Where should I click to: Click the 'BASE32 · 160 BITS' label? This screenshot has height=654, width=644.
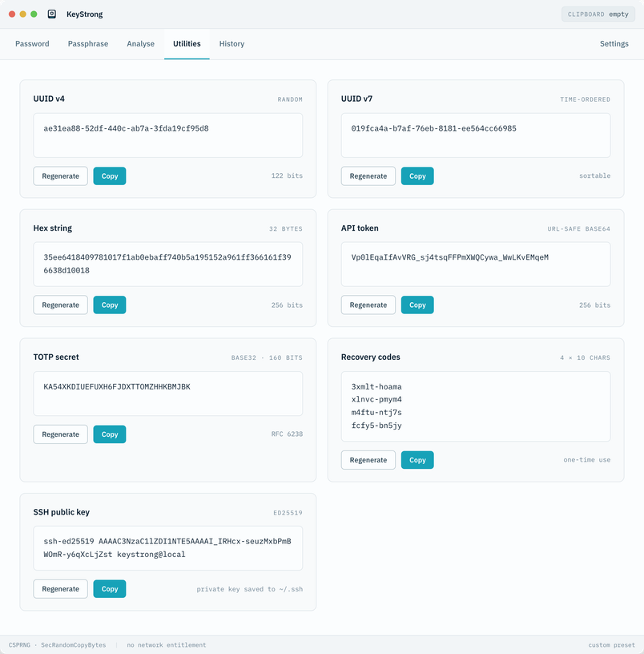point(267,358)
